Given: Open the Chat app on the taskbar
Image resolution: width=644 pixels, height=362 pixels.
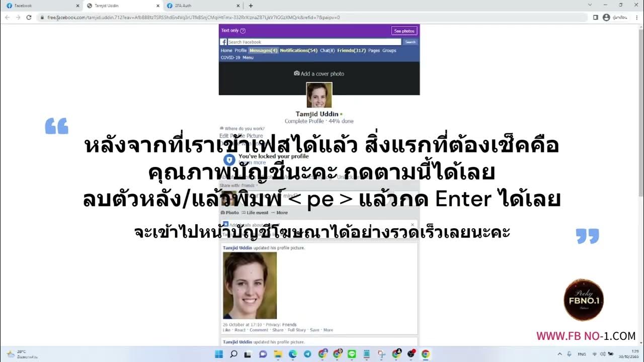Looking at the screenshot, I should click(x=263, y=354).
